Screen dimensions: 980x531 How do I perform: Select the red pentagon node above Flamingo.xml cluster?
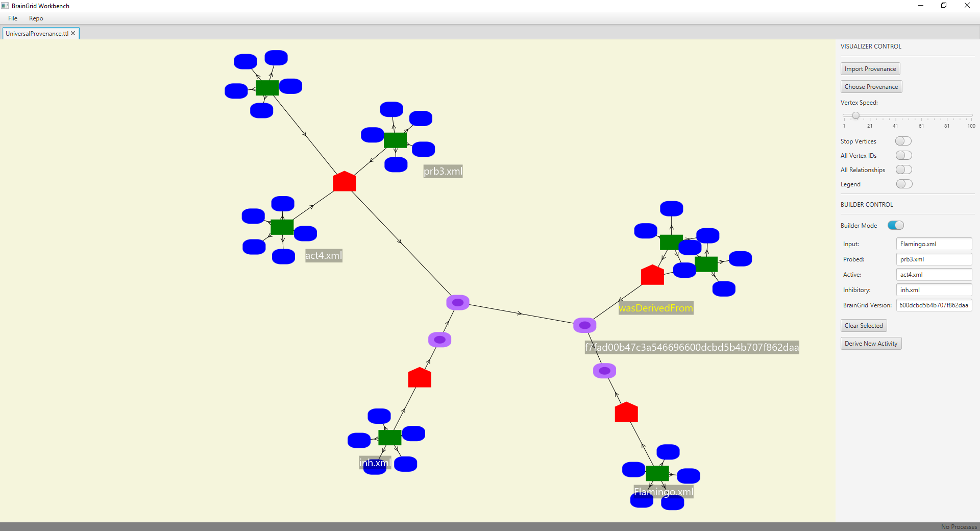click(626, 412)
